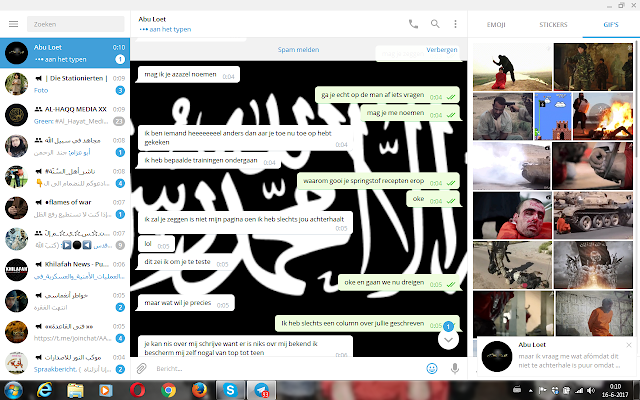Screen dimensions: 640x400
Task: Click the Bericht message input field
Action: click(x=286, y=369)
